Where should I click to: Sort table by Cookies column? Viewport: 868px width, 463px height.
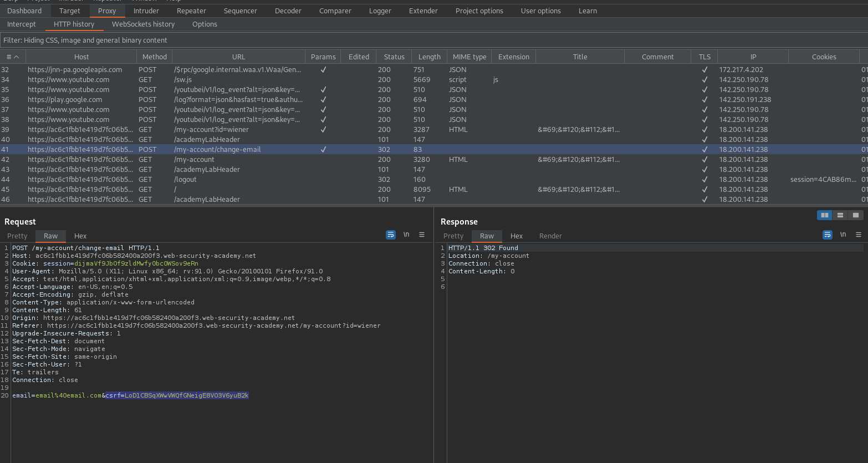click(x=824, y=57)
